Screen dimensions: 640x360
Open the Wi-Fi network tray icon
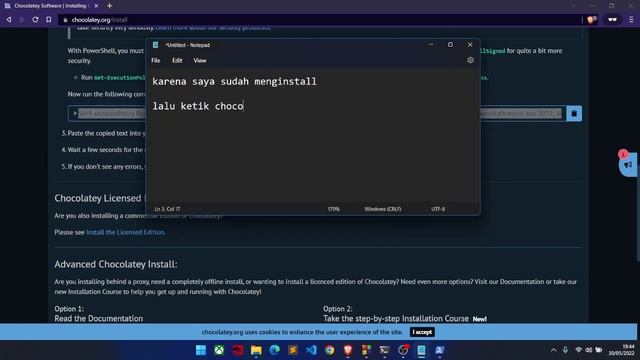pyautogui.click(x=578, y=350)
